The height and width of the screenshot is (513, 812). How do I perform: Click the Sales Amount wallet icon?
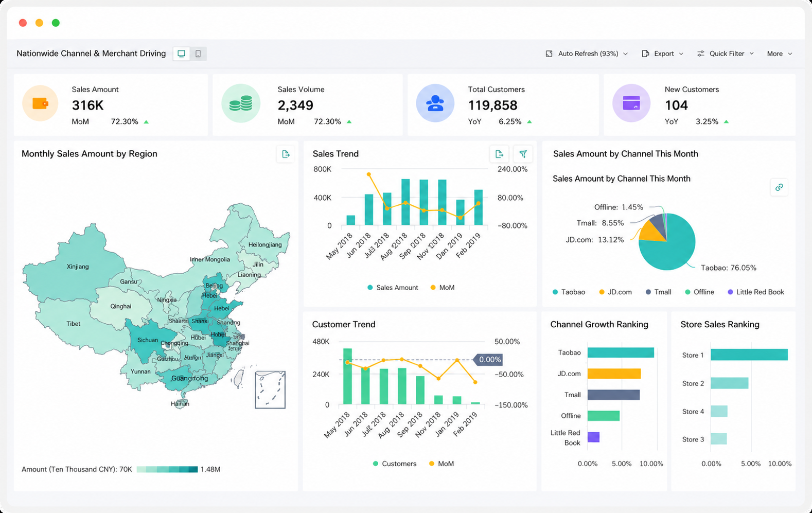(40, 103)
